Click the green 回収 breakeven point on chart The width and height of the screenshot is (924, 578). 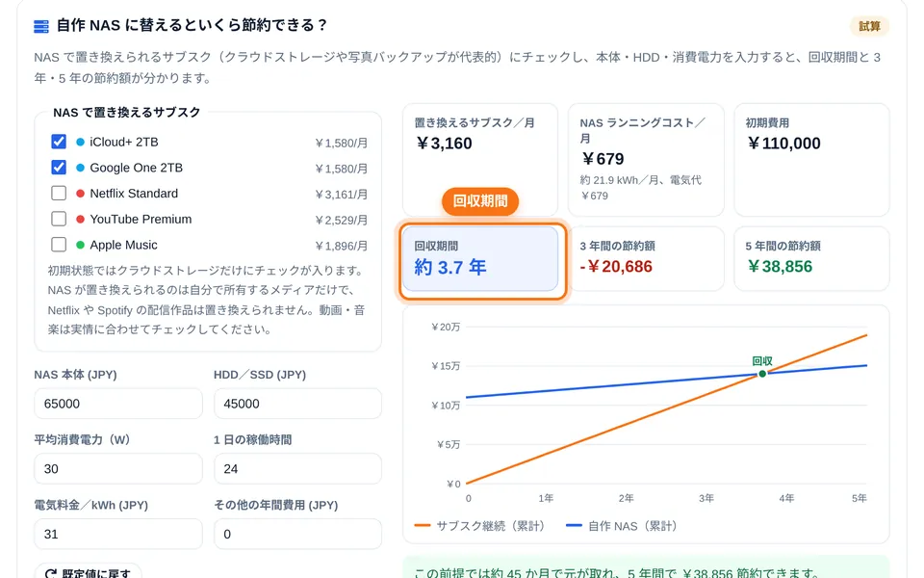(762, 374)
